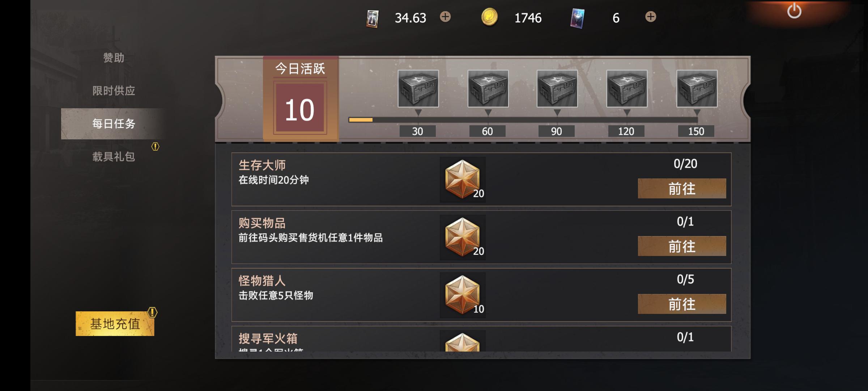Image resolution: width=868 pixels, height=391 pixels.
Task: Click the daily activity progress bar
Action: (523, 120)
